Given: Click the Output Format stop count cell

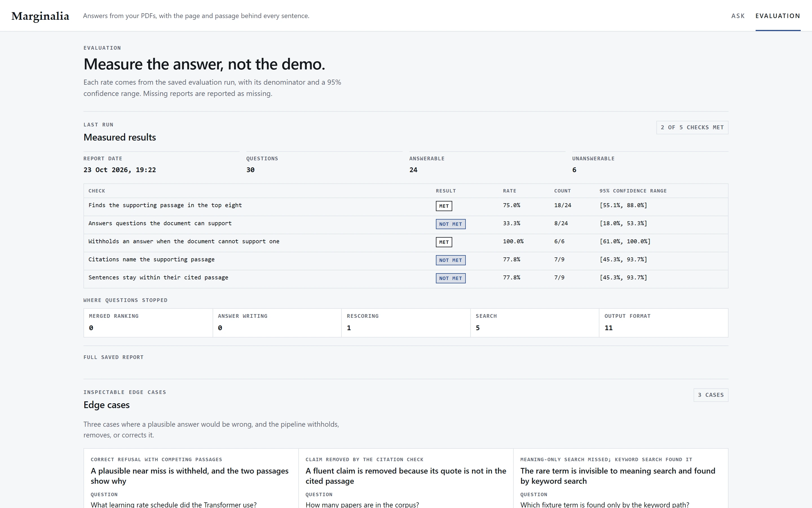Looking at the screenshot, I should coord(664,323).
